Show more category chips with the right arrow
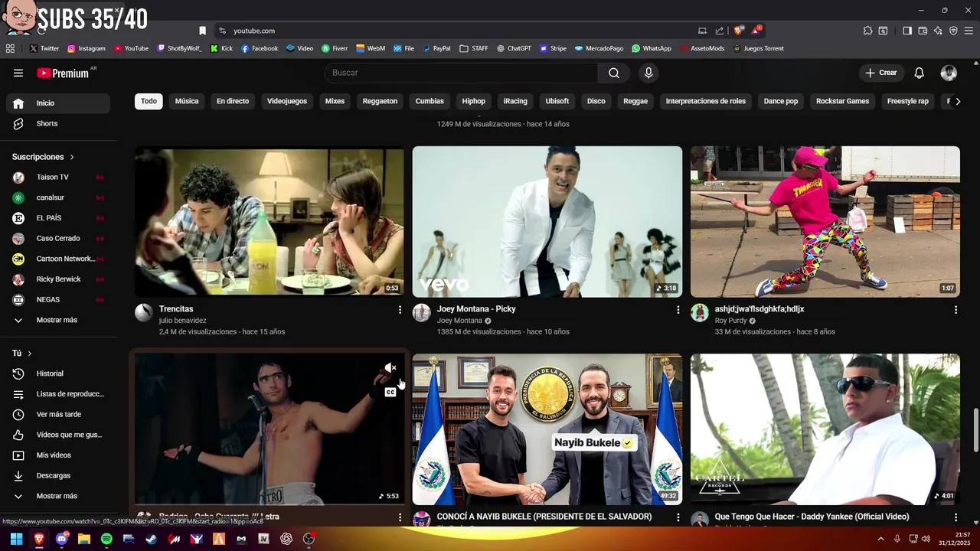This screenshot has width=980, height=551. [957, 101]
